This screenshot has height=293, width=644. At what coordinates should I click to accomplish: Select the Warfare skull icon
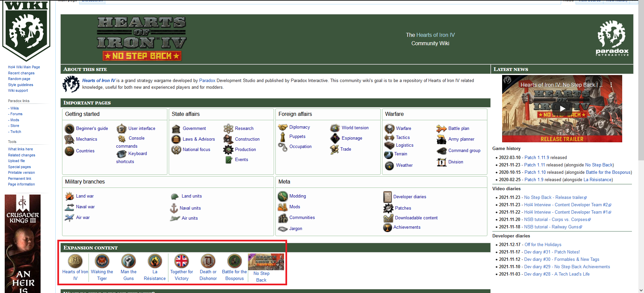tap(389, 129)
